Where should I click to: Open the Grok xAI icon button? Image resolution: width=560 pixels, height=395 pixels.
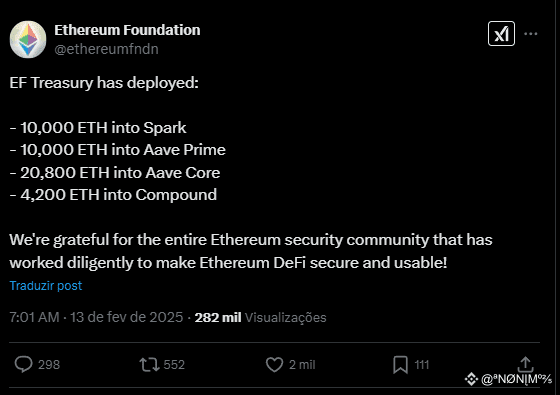[x=501, y=34]
